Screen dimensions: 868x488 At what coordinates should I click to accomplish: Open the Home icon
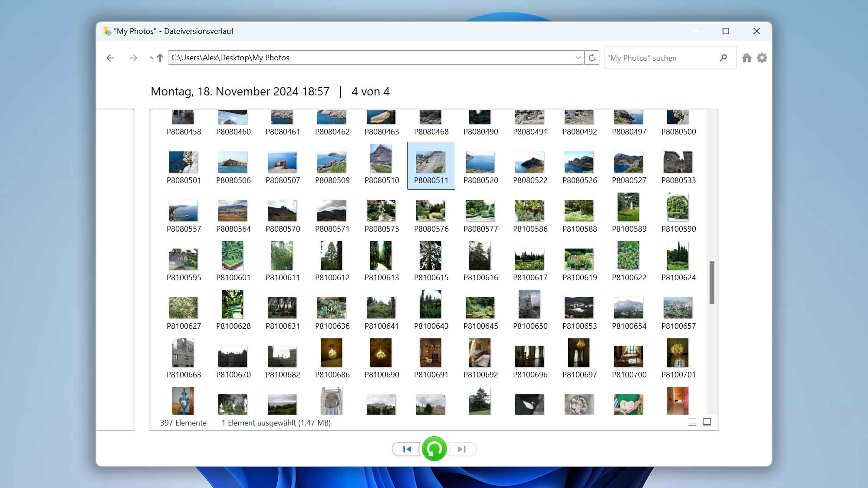pos(746,58)
